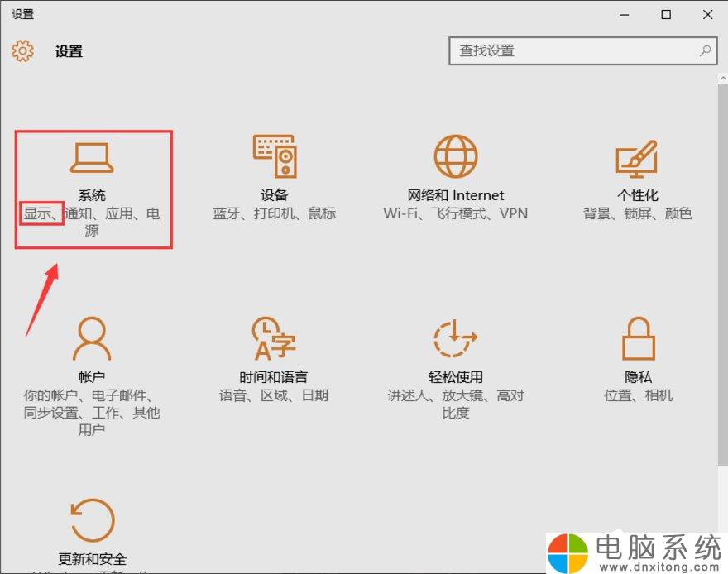Click the scrollbar up arrow
The height and width of the screenshot is (574, 728).
(x=723, y=79)
